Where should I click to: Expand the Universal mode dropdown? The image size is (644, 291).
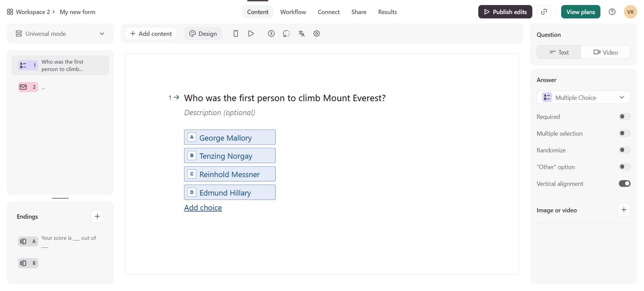(60, 33)
